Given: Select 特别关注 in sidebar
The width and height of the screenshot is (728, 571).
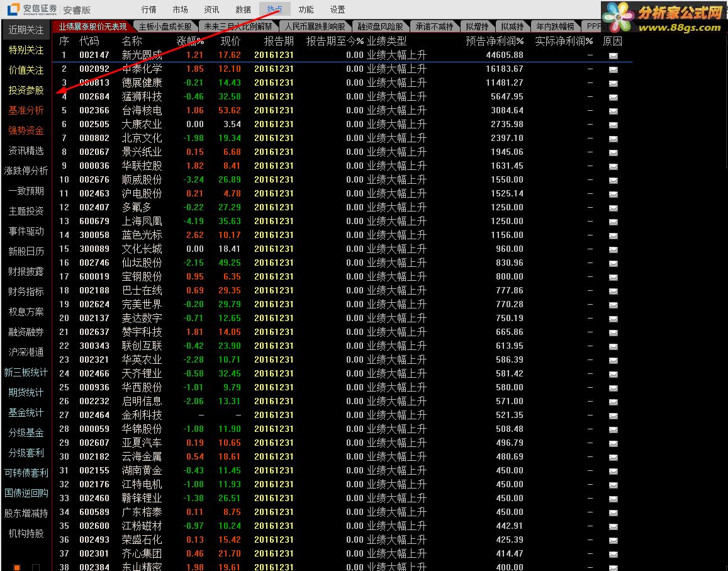Looking at the screenshot, I should tap(26, 50).
